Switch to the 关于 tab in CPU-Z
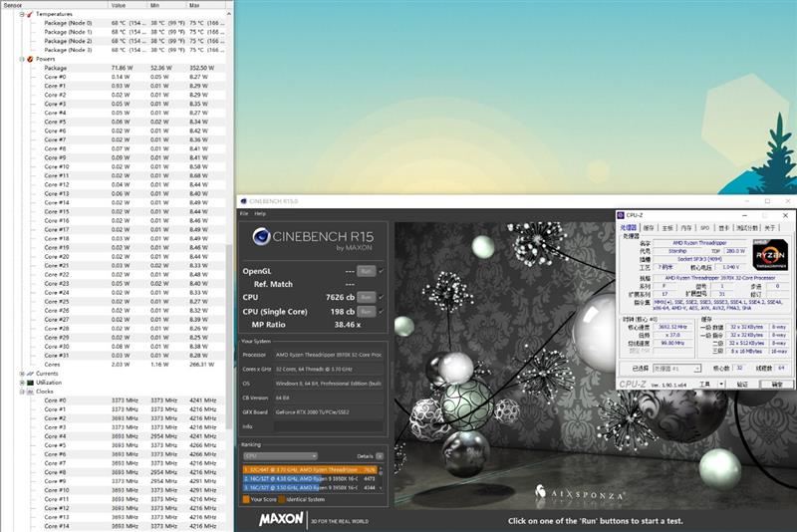Screen dimensions: 797x532 click(770, 228)
